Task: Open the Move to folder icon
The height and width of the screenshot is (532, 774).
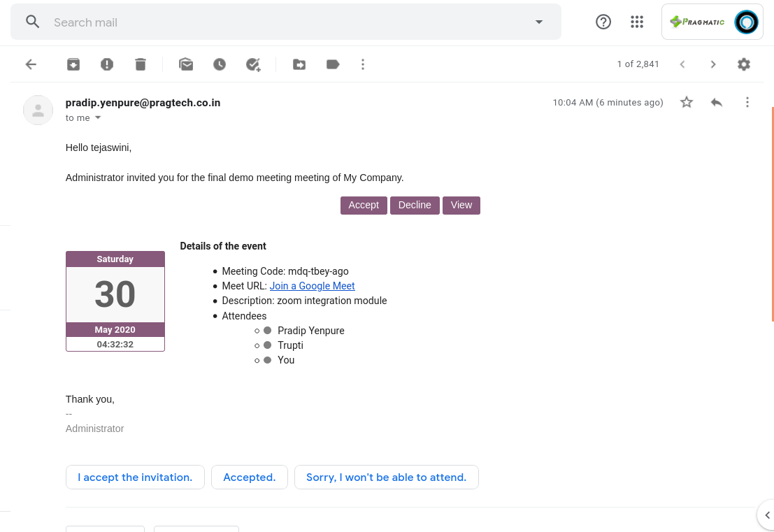Action: point(299,64)
